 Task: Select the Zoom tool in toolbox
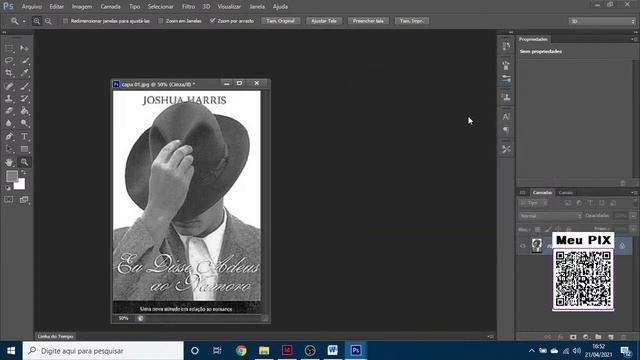(24, 162)
